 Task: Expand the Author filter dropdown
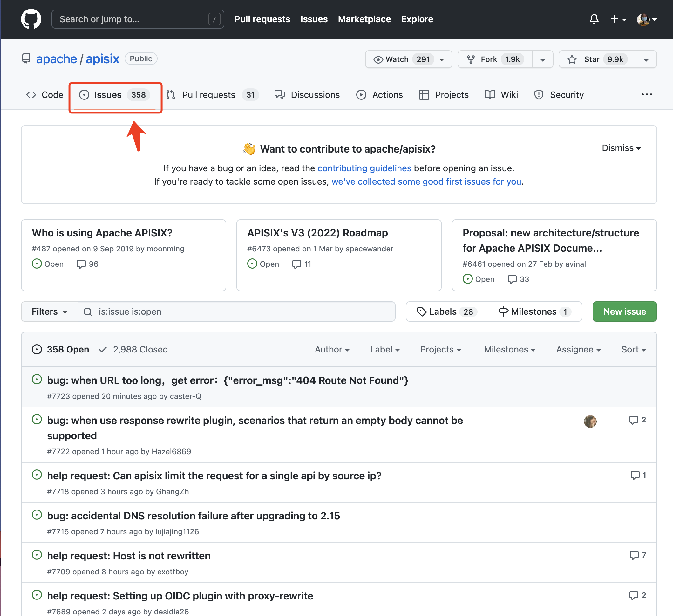(x=332, y=349)
